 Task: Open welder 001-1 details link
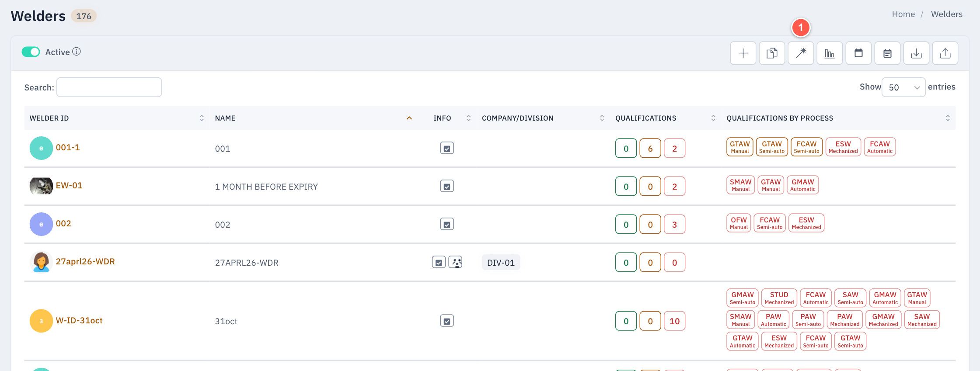pos(68,148)
